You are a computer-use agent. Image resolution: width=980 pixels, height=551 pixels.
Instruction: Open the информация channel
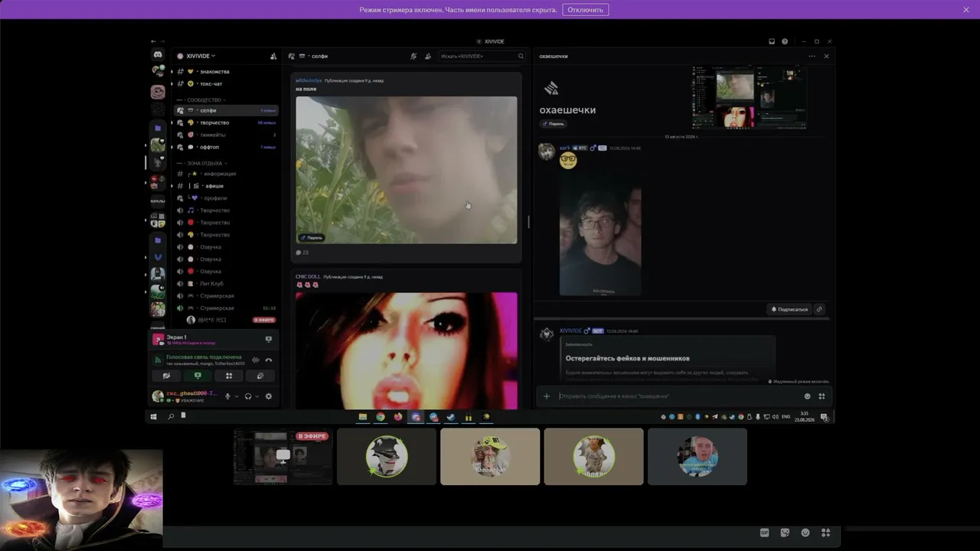(227, 174)
